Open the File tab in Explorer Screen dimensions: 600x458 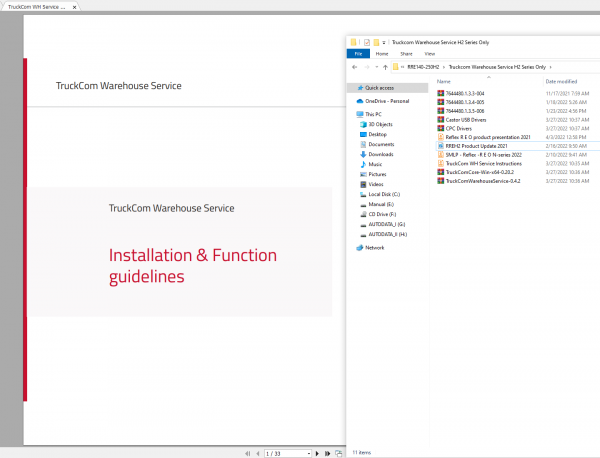pyautogui.click(x=358, y=54)
